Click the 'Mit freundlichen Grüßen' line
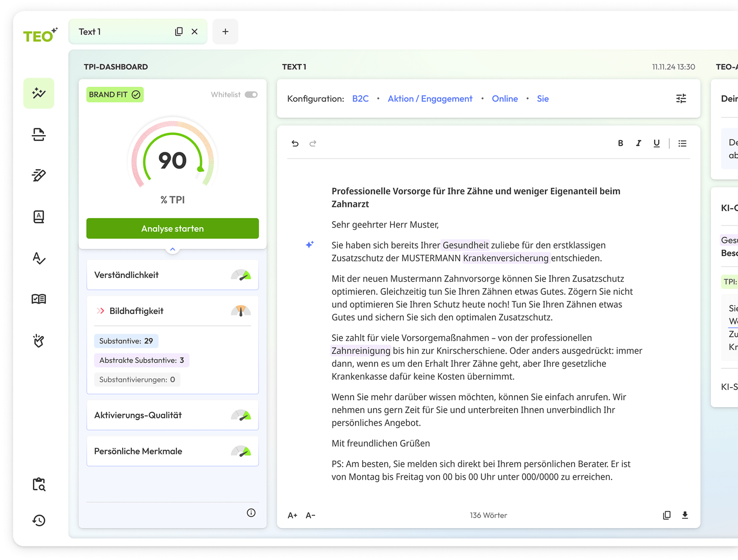The width and height of the screenshot is (738, 560). coord(380,443)
